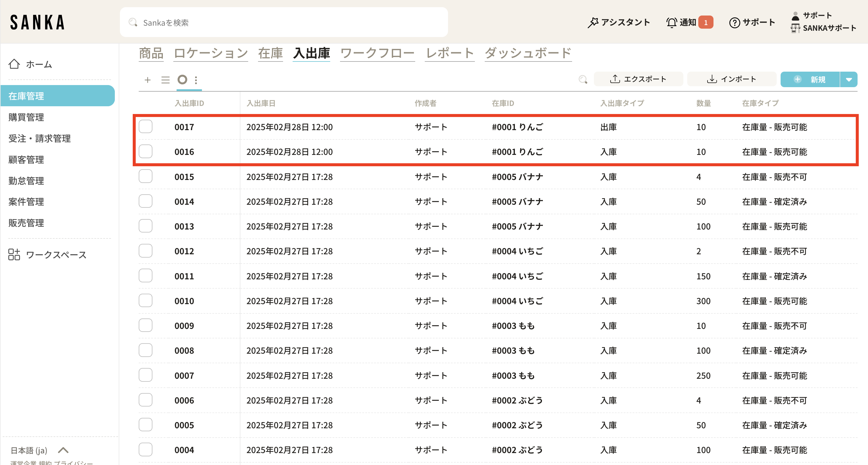Switch to the 在庫 tab
This screenshot has height=465, width=868.
pyautogui.click(x=270, y=53)
